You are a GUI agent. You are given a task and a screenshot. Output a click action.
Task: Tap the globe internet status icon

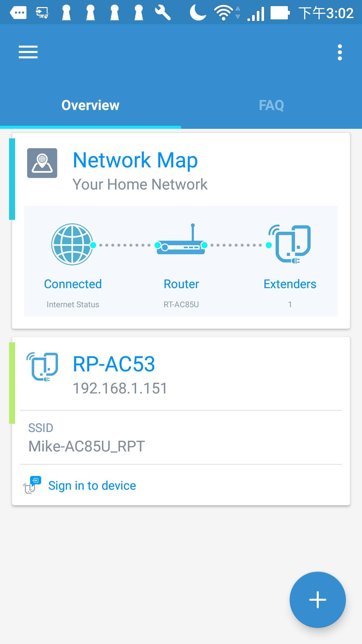tap(72, 244)
